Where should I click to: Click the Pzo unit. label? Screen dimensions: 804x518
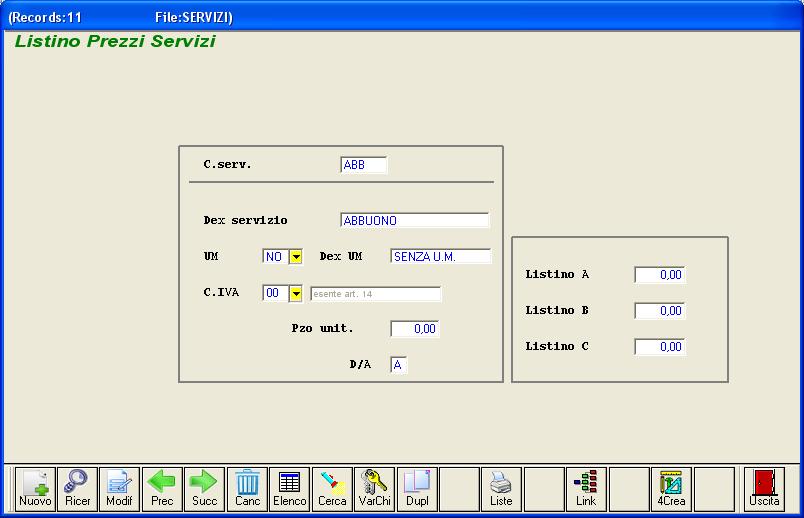(323, 328)
